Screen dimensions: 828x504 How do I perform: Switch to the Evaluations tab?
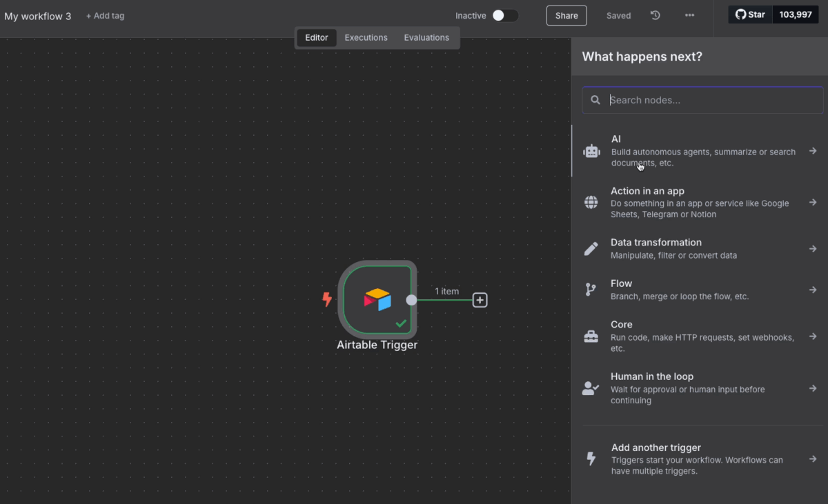click(426, 38)
